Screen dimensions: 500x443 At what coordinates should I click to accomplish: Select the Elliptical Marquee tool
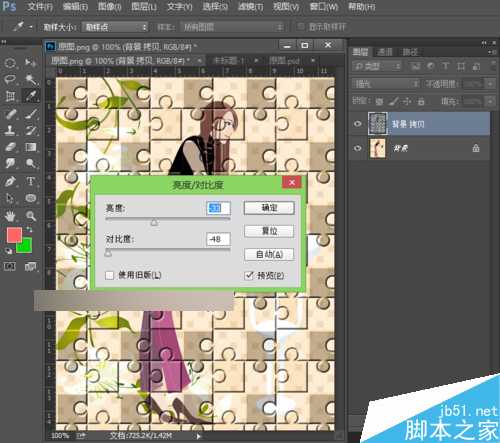(x=10, y=63)
